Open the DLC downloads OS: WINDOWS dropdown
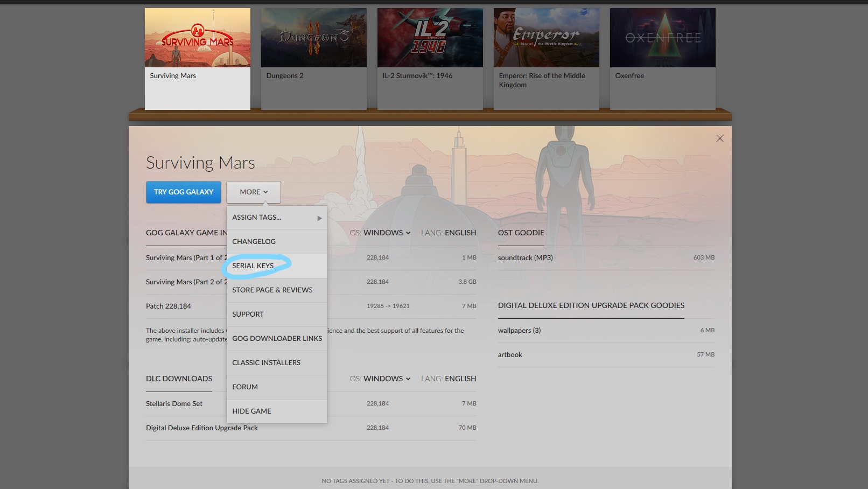868x489 pixels. point(380,379)
